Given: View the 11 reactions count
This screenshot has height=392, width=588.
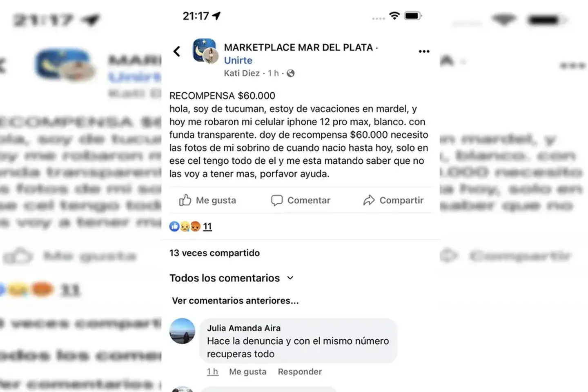Looking at the screenshot, I should [x=207, y=227].
